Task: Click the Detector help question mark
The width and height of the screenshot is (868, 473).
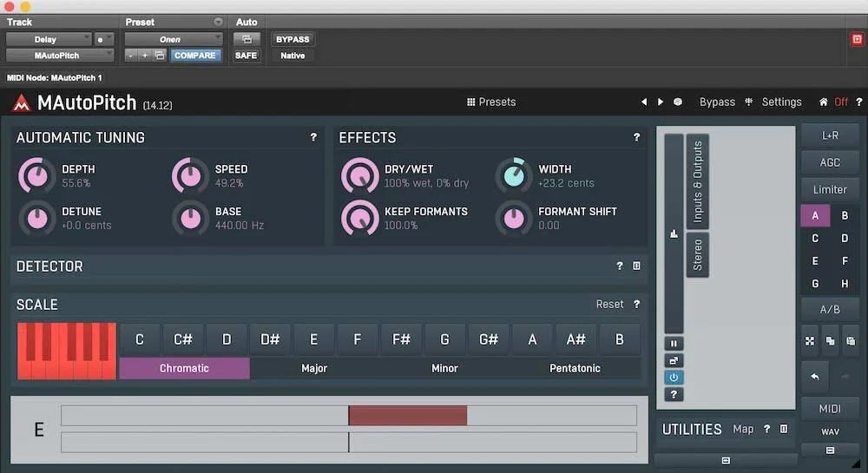Action: point(620,266)
